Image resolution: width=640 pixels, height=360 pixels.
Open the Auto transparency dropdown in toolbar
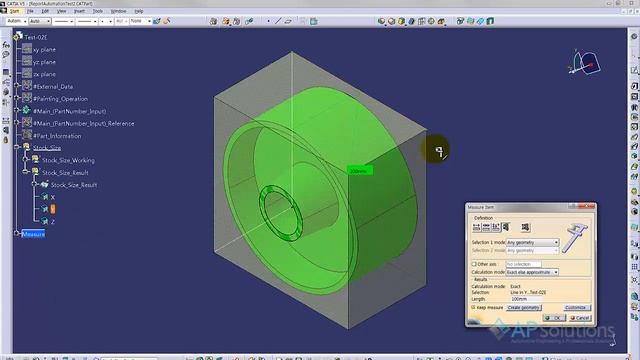[40, 21]
